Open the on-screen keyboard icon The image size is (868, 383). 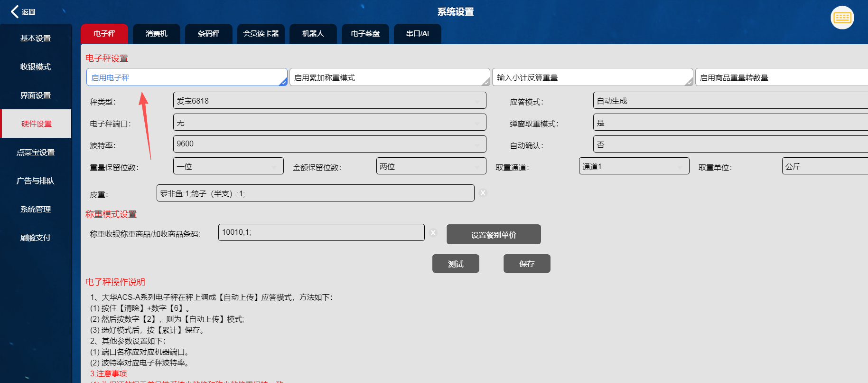pyautogui.click(x=842, y=18)
